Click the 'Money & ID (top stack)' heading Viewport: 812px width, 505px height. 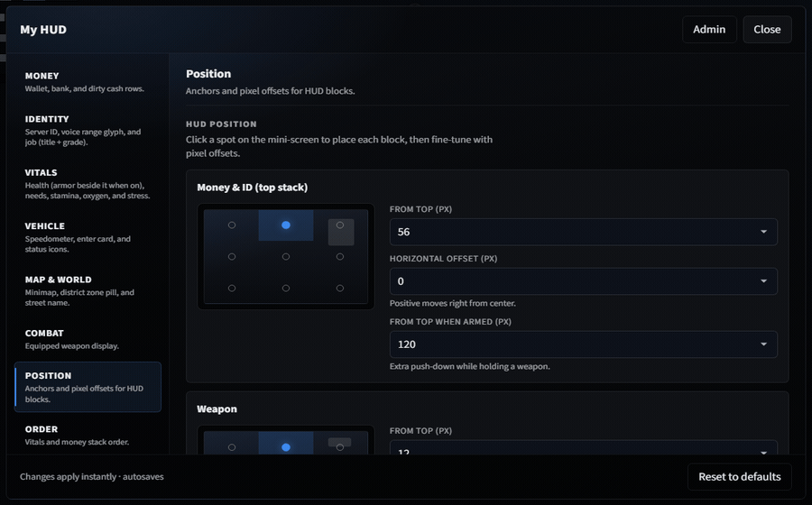click(253, 188)
